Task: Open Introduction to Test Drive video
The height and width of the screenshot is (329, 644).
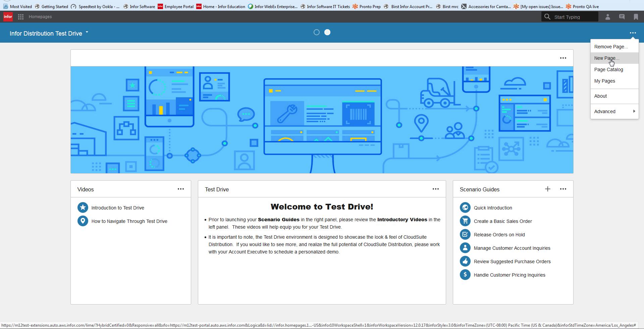Action: (x=117, y=208)
